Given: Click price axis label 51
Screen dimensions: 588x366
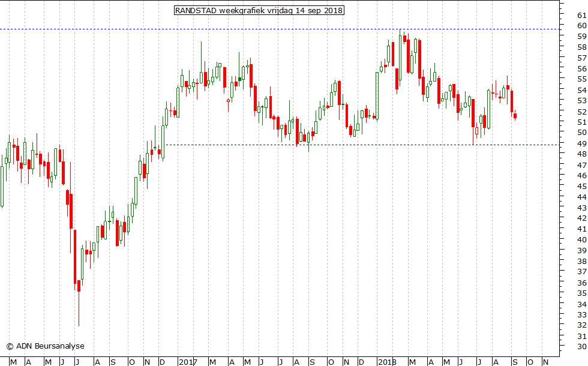Looking at the screenshot, I should [x=581, y=122].
